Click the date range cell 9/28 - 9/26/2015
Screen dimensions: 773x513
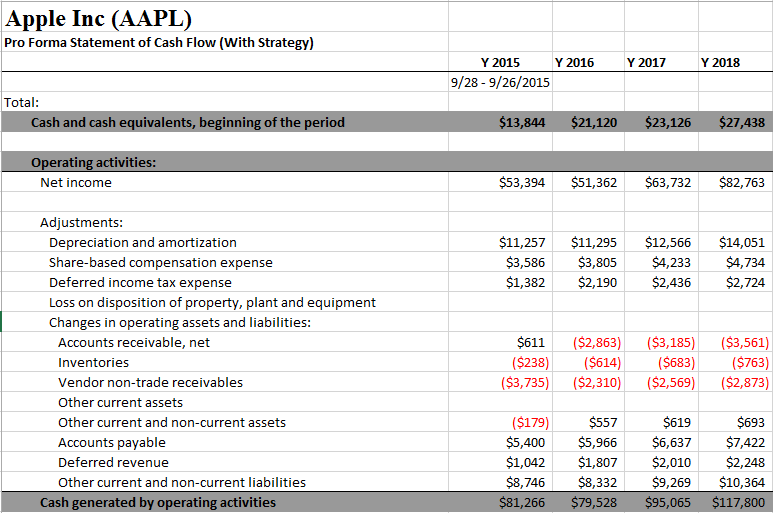[x=500, y=82]
